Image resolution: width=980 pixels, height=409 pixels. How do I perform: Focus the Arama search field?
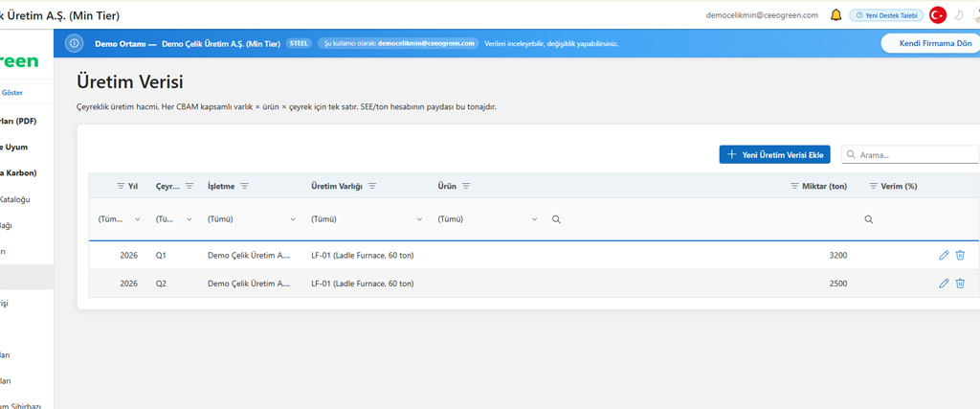[910, 154]
